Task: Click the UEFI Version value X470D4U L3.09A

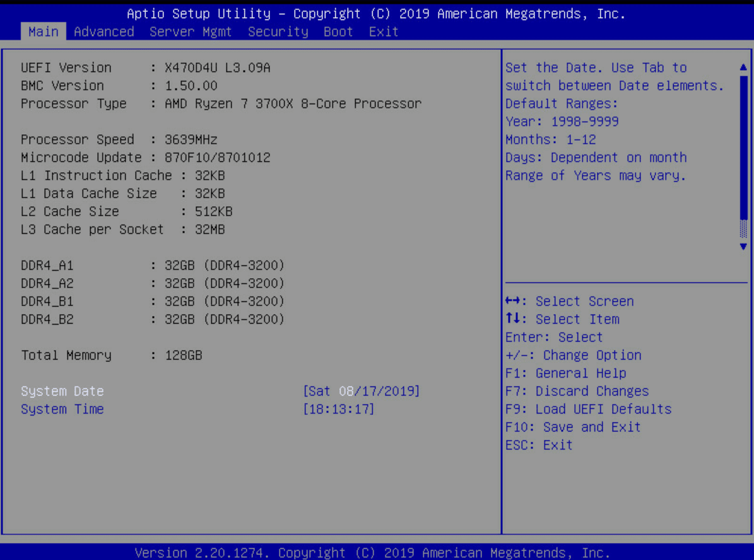Action: [x=217, y=67]
